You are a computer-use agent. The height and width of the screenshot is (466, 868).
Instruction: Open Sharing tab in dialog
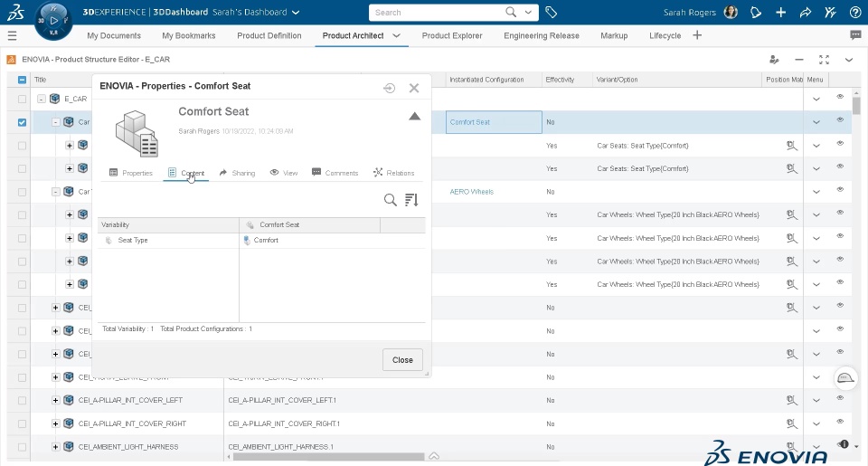pos(237,173)
